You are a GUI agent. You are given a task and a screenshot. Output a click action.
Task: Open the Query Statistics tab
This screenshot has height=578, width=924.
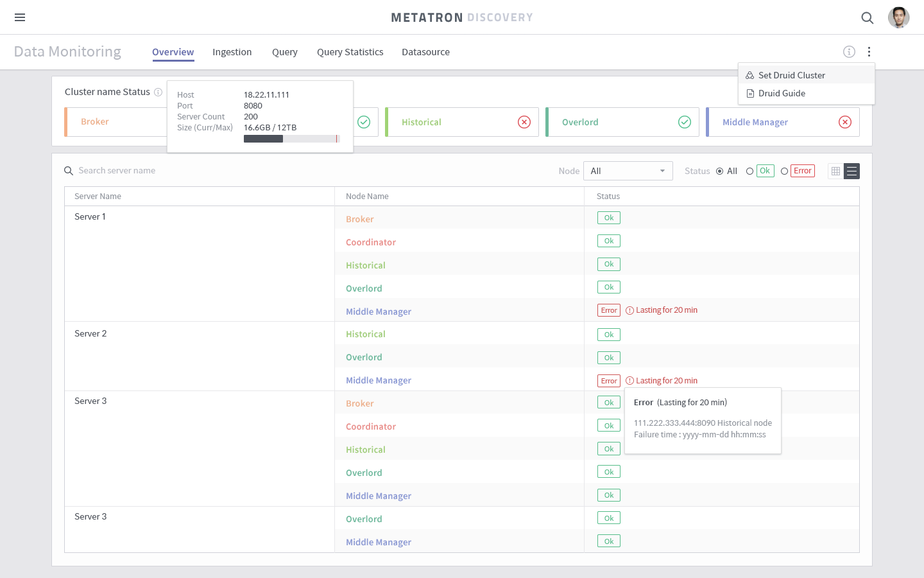pyautogui.click(x=350, y=52)
